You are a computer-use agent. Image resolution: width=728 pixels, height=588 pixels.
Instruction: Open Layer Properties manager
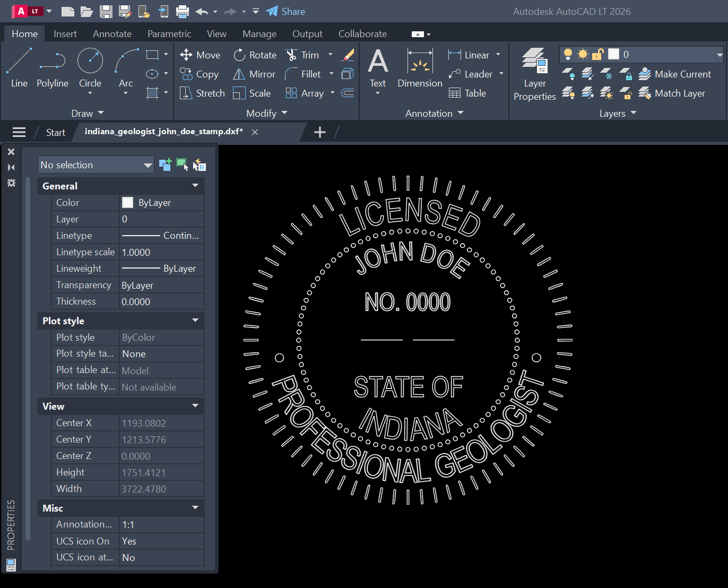pos(534,74)
